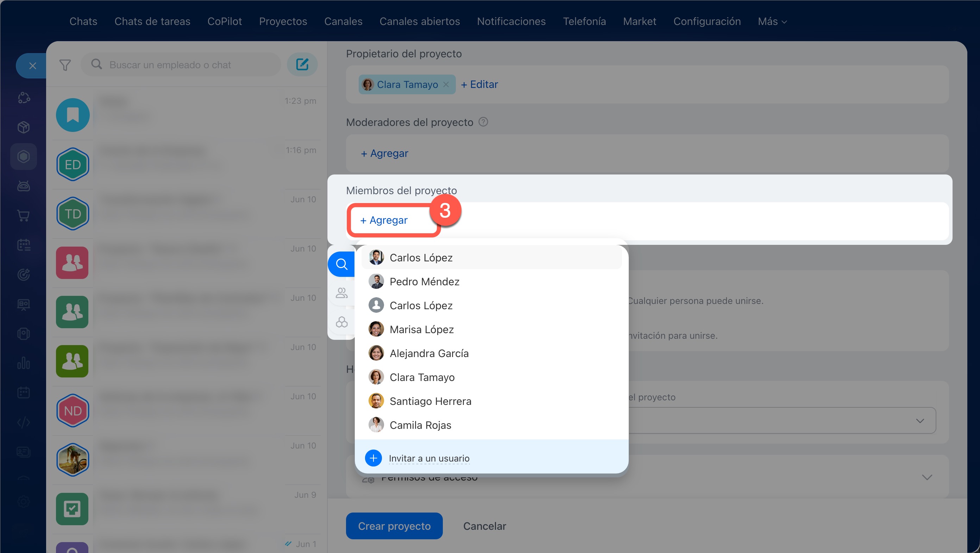Screen dimensions: 980x553
Task: Open the shopping cart icon in sidebar
Action: [x=24, y=216]
